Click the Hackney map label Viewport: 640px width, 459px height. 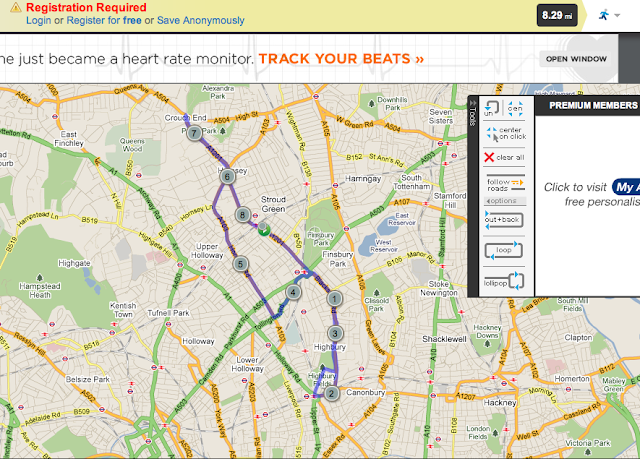click(500, 403)
